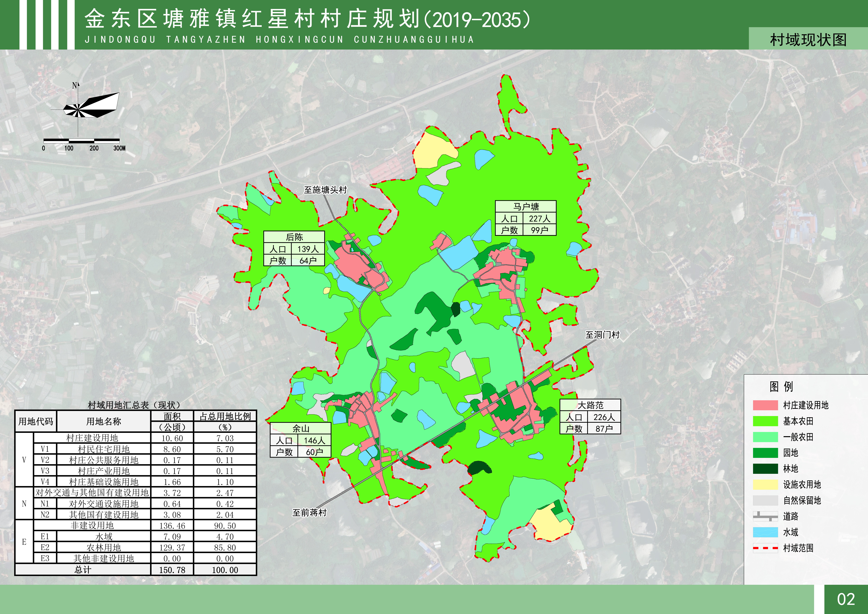Click the 129.37 area value for E2
The height and width of the screenshot is (614, 868).
[x=172, y=547]
